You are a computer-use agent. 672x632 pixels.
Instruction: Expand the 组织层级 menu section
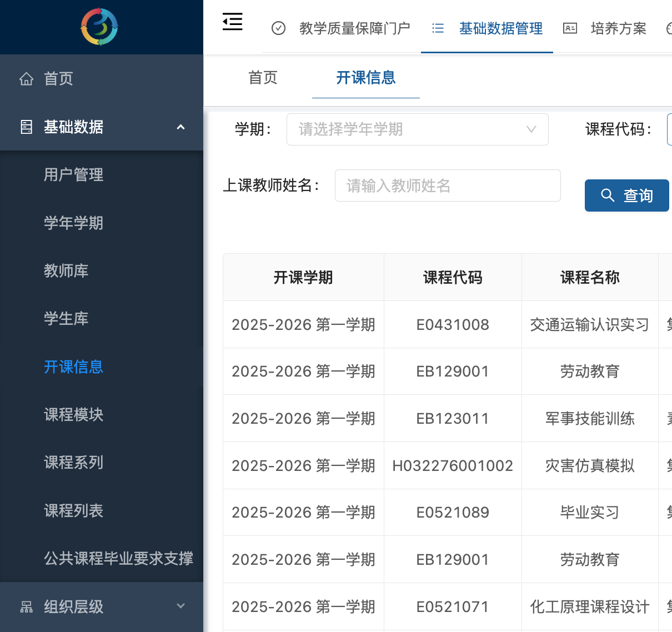180,606
